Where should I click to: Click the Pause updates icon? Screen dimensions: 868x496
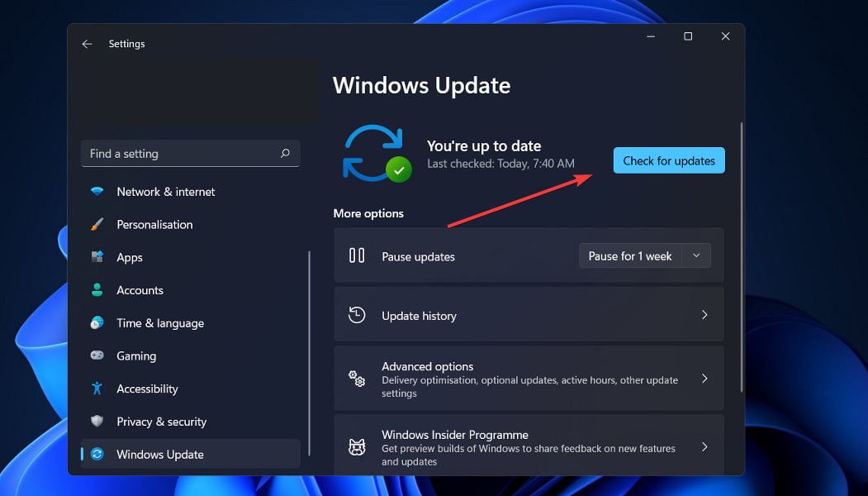(x=356, y=255)
